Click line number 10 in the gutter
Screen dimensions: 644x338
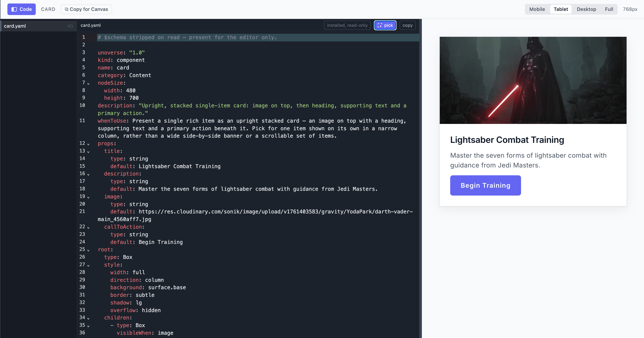tap(82, 105)
